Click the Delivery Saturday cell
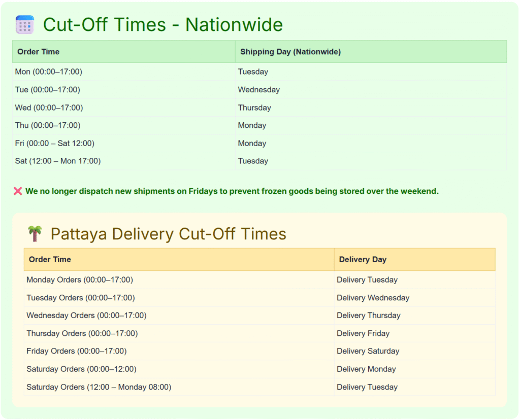 pos(368,351)
